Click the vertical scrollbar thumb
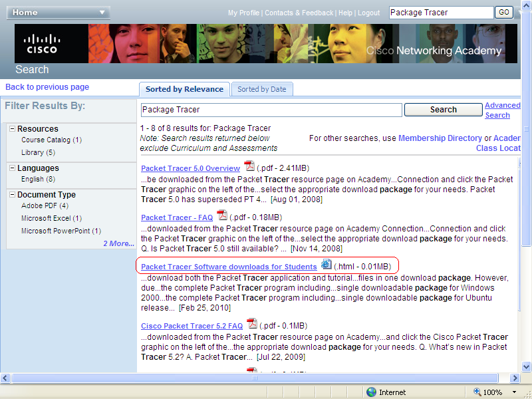The width and height of the screenshot is (532, 399). 526,128
